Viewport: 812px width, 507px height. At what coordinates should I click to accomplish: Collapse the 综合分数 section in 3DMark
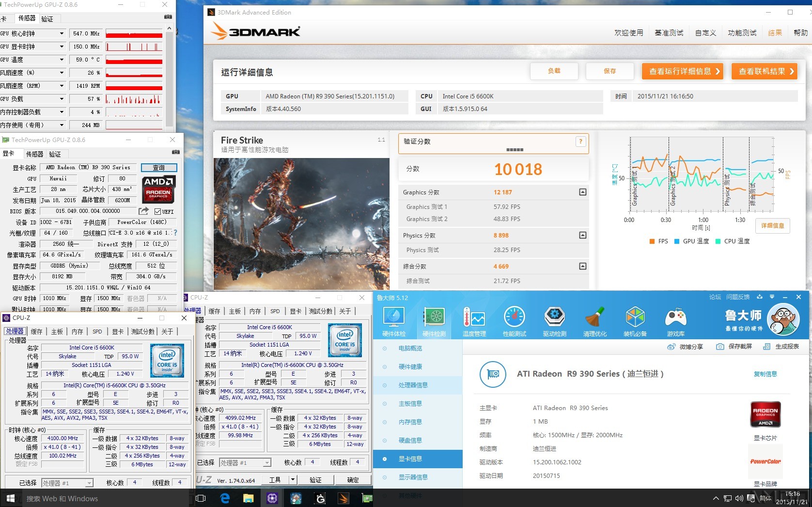[x=583, y=266]
